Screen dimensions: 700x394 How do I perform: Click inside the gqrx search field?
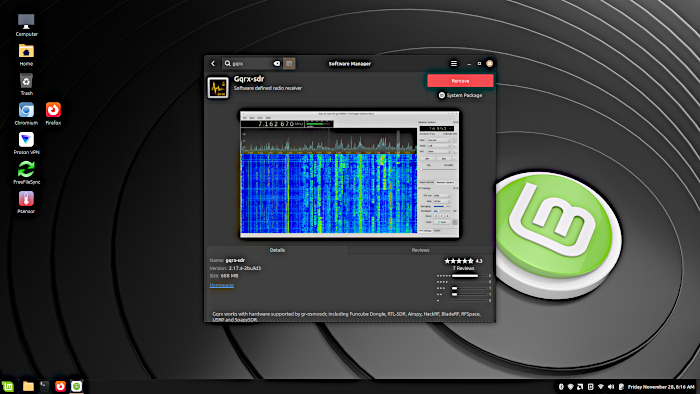pos(252,63)
